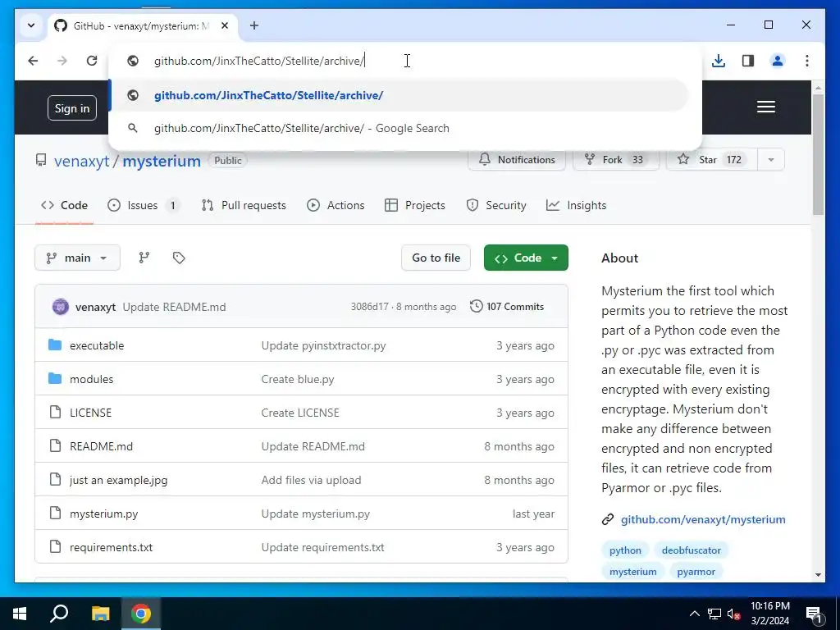Open the venaxyt commit author link
Image resolution: width=840 pixels, height=630 pixels.
(x=95, y=307)
